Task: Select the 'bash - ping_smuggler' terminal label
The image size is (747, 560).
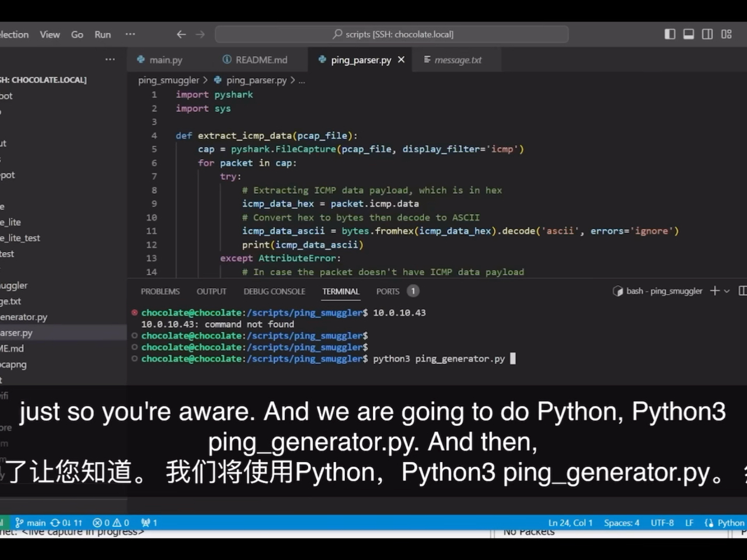Action: click(x=664, y=290)
